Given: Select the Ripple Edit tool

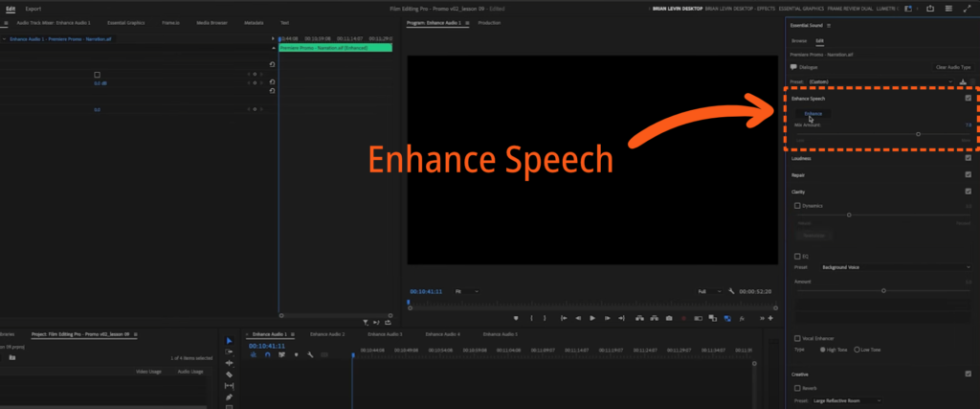Looking at the screenshot, I should (230, 363).
